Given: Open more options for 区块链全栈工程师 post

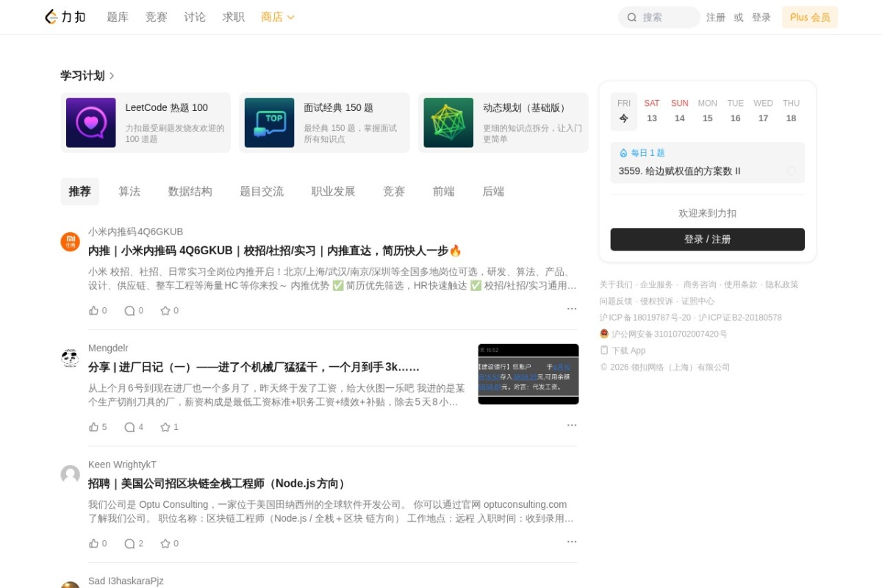Looking at the screenshot, I should (572, 542).
